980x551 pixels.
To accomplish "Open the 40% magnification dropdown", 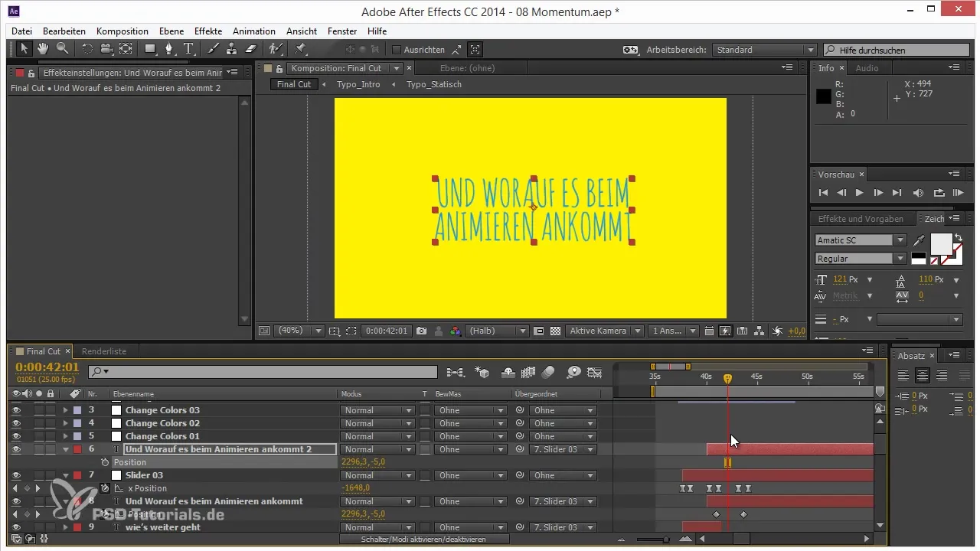I will [299, 331].
